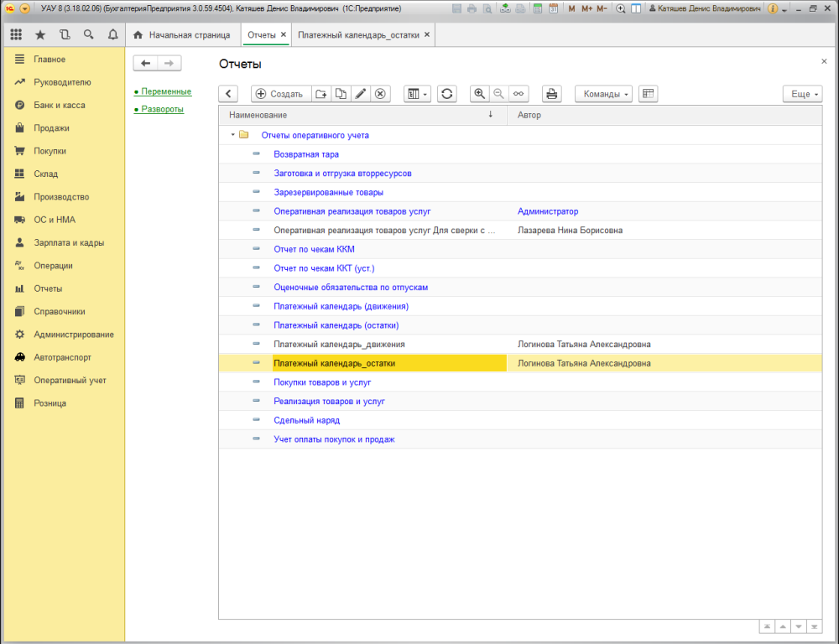Sort by the Наименование column header
The image size is (839, 644).
[x=362, y=115]
